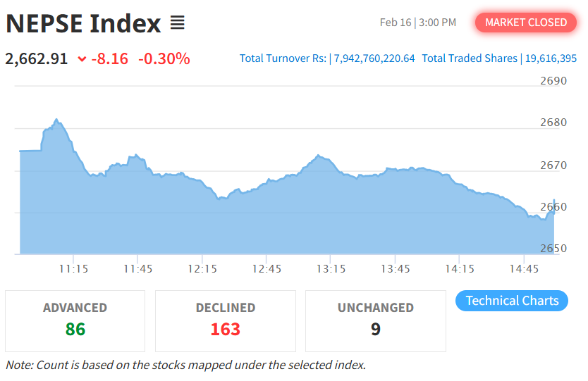Open the hamburger menu beside NEPSE Index

(x=177, y=24)
